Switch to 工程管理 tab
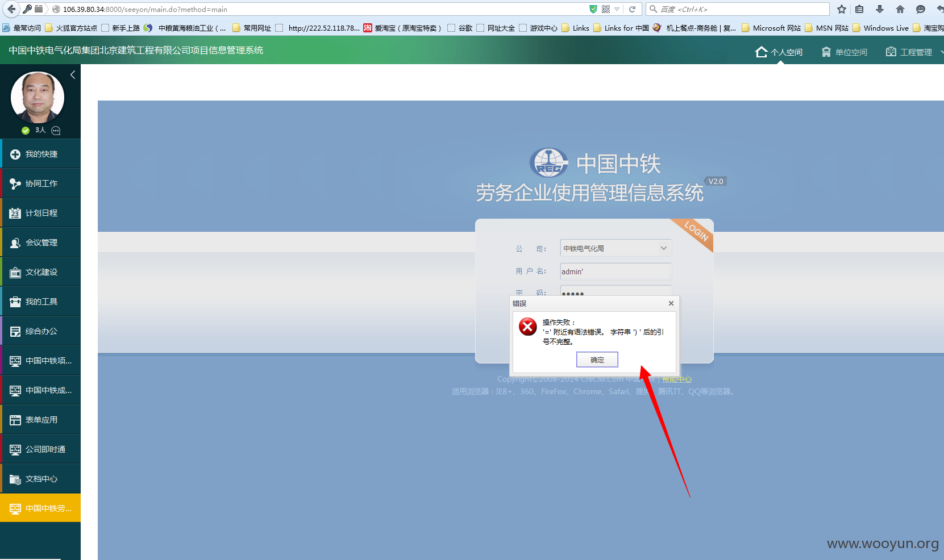 pos(909,52)
